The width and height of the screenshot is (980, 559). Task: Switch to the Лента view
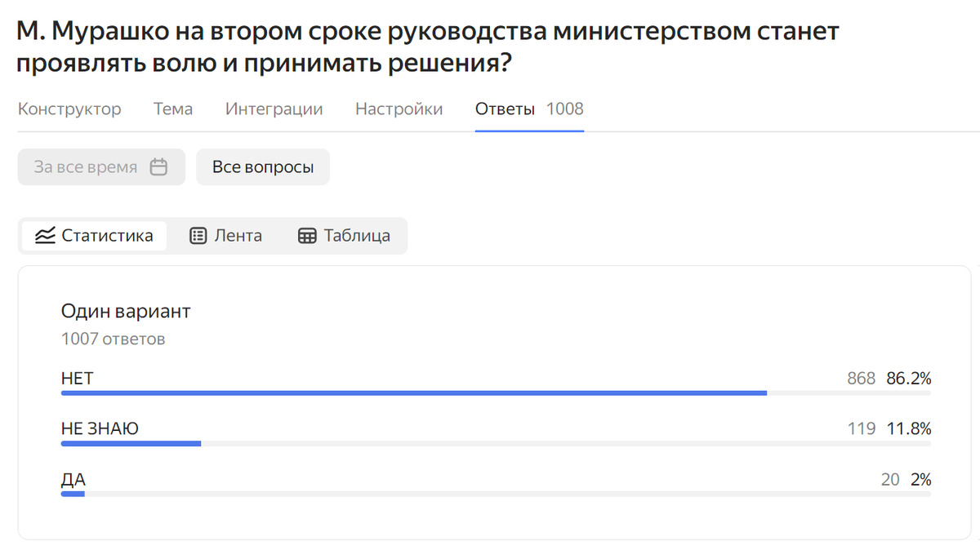(226, 235)
